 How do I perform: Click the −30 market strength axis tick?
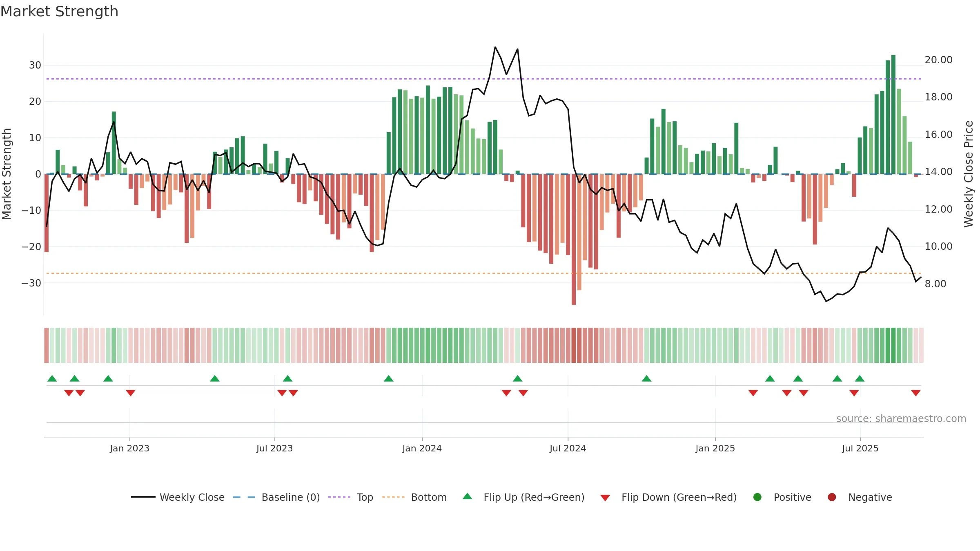(x=31, y=283)
